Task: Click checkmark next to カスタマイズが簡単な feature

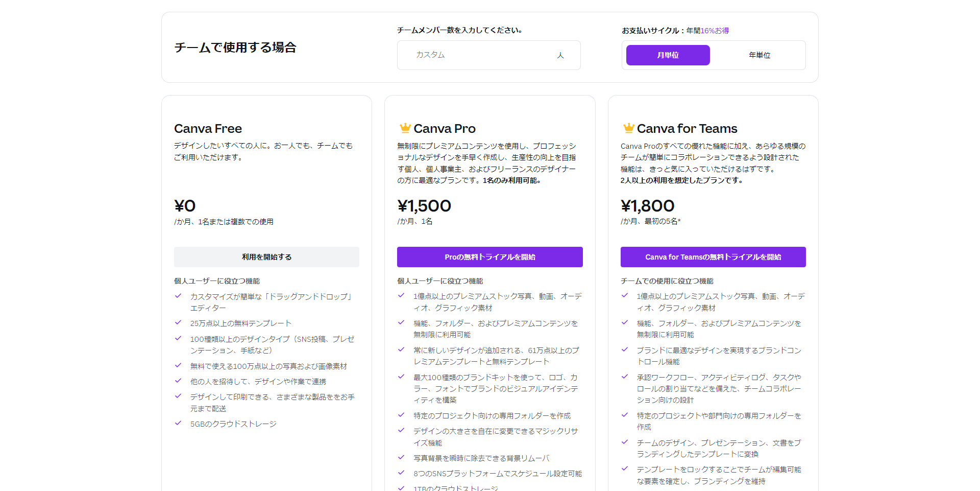Action: pos(178,296)
